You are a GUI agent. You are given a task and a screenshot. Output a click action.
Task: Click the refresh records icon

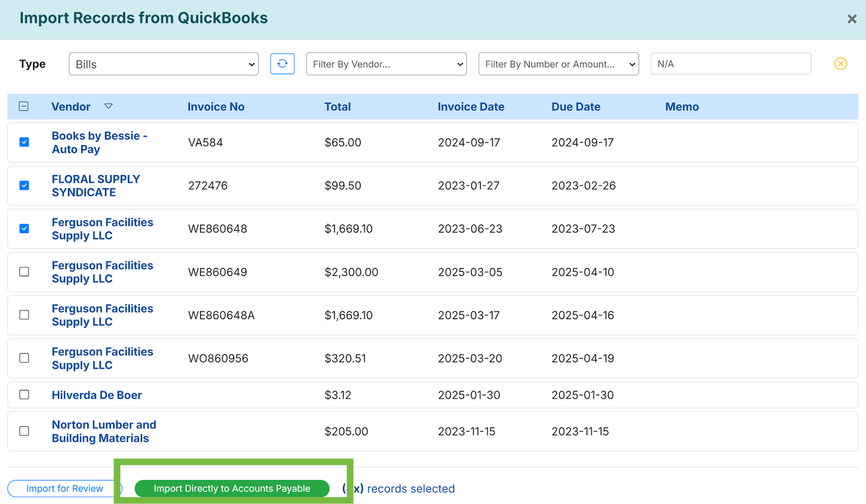(x=282, y=64)
